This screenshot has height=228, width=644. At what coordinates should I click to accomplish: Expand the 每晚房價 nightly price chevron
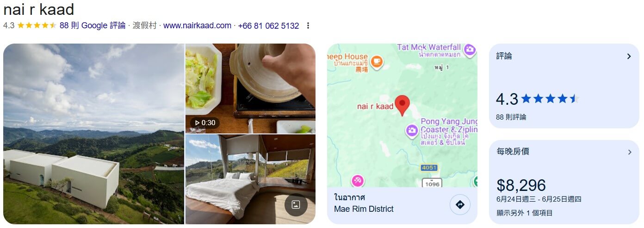pos(629,152)
